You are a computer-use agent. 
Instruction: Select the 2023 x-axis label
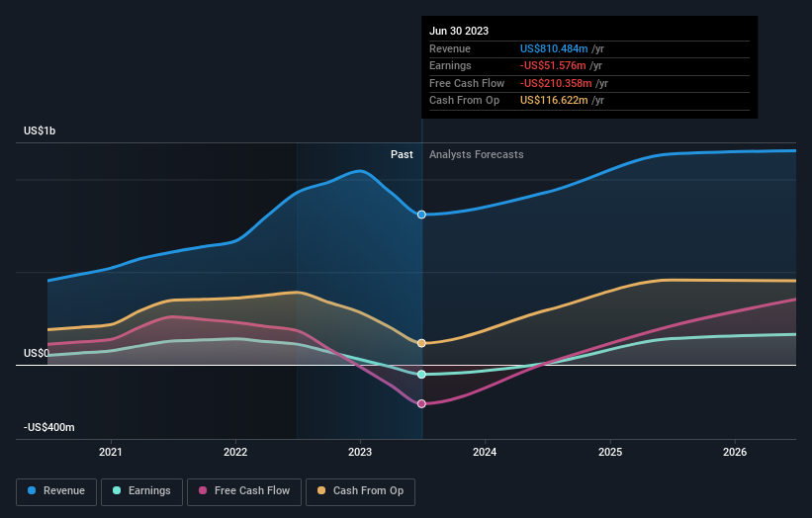360,452
